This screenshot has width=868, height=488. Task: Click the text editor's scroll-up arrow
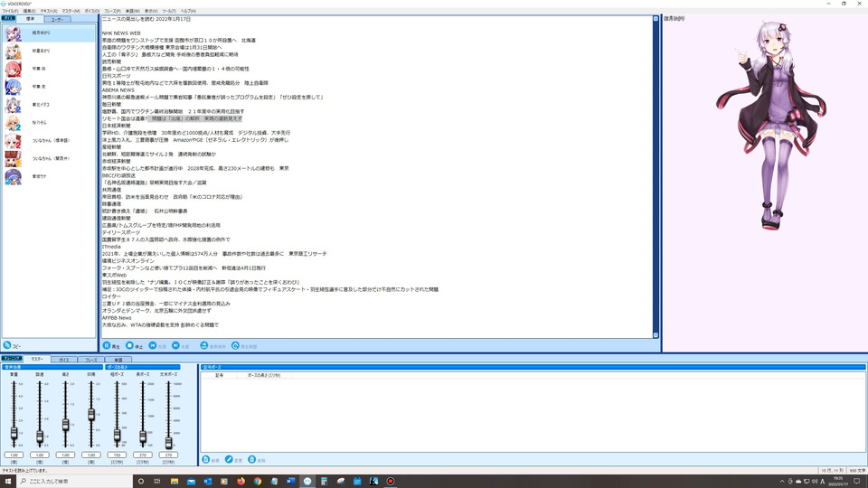pos(656,19)
